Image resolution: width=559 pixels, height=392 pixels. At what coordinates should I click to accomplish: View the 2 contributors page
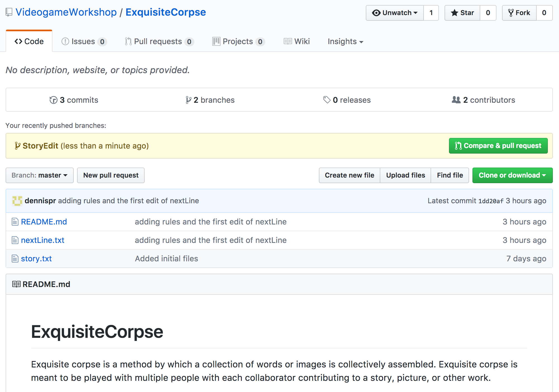point(483,100)
